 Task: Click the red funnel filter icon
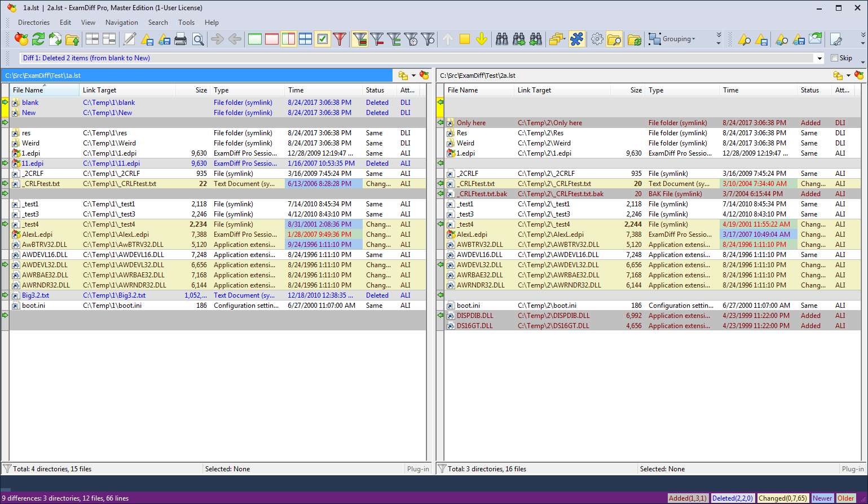pyautogui.click(x=340, y=39)
